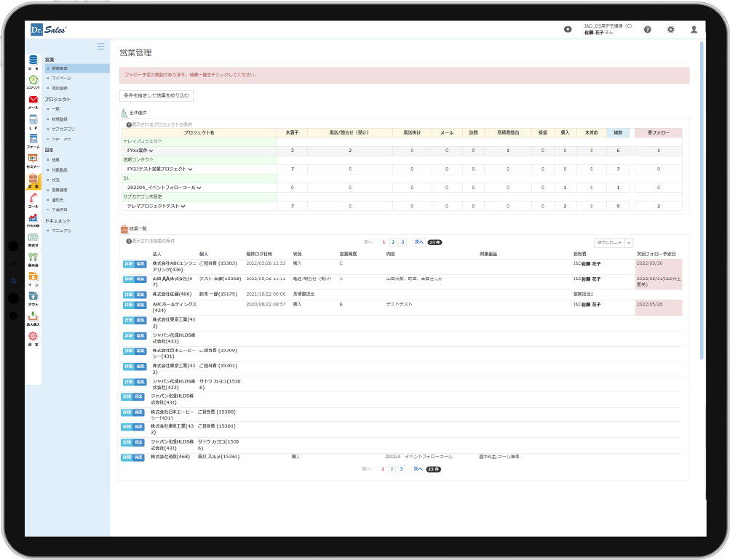The width and height of the screenshot is (730, 560).
Task: Open マニュアル under ドキュメント
Action: pos(62,231)
